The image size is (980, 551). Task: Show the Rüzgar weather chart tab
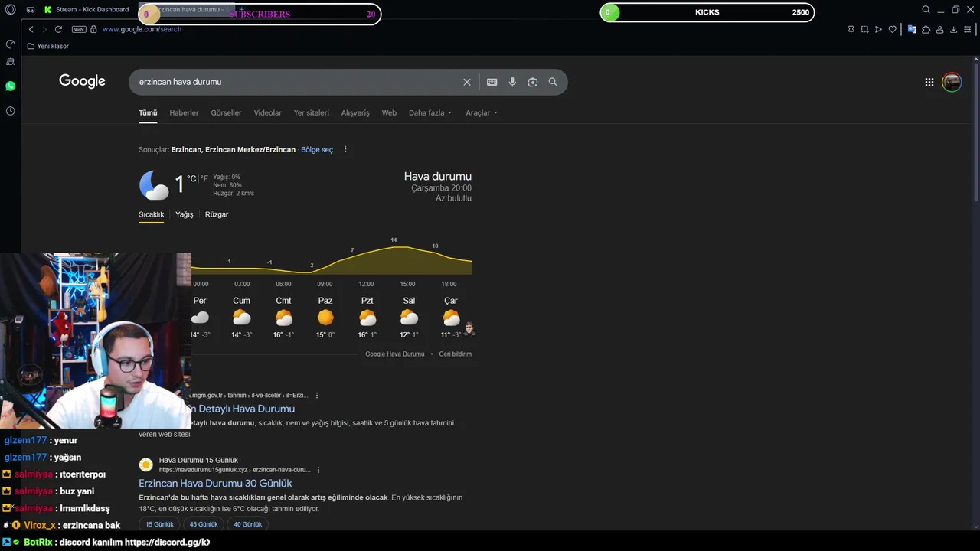pos(217,214)
